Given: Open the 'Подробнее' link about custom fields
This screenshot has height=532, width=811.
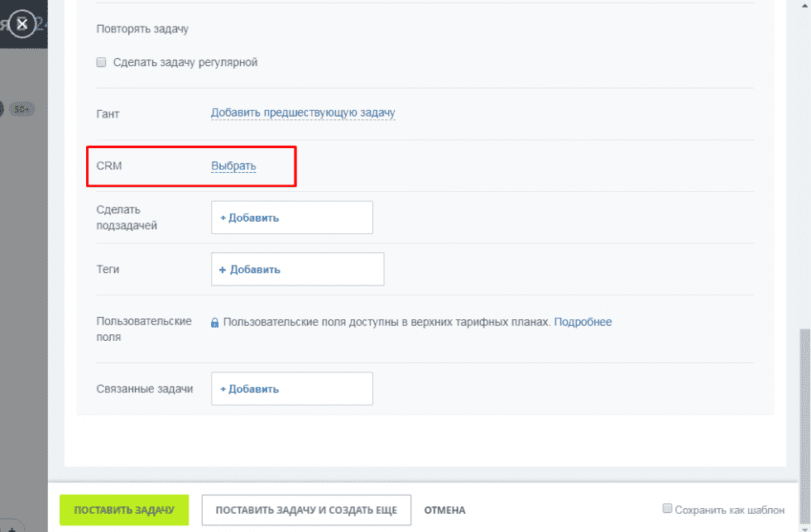Looking at the screenshot, I should pyautogui.click(x=583, y=322).
